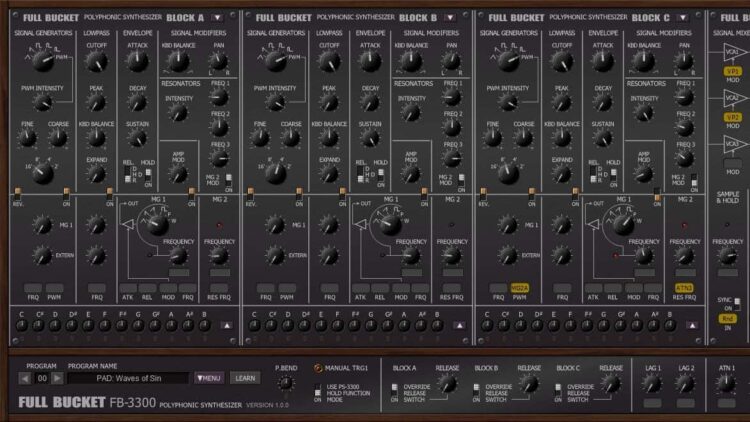This screenshot has height=422, width=750.
Task: Open the Block A dropdown arrow
Action: pyautogui.click(x=217, y=18)
